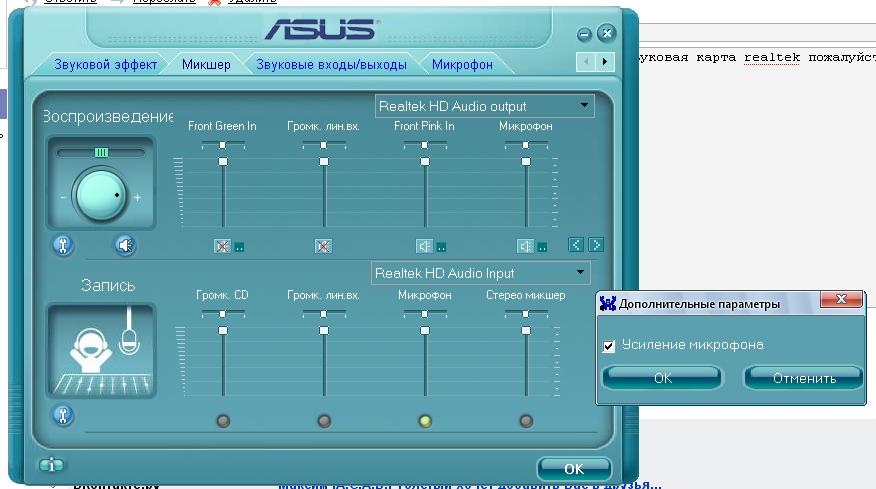Click playback Микрофон volume slider handle
The height and width of the screenshot is (489, 876).
point(526,162)
